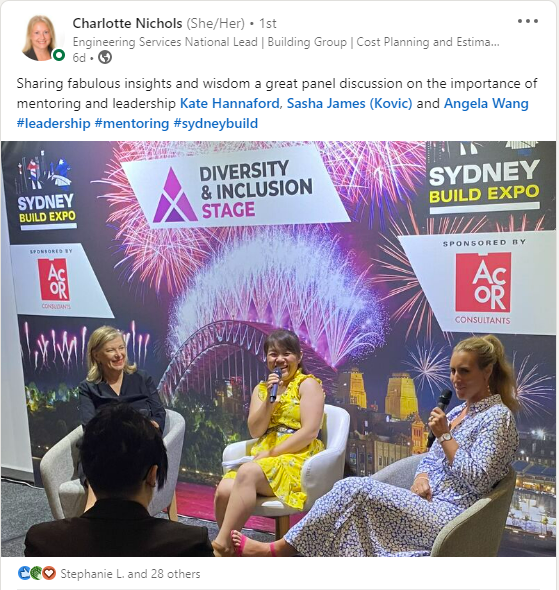Click the red love reaction icon

[49, 573]
